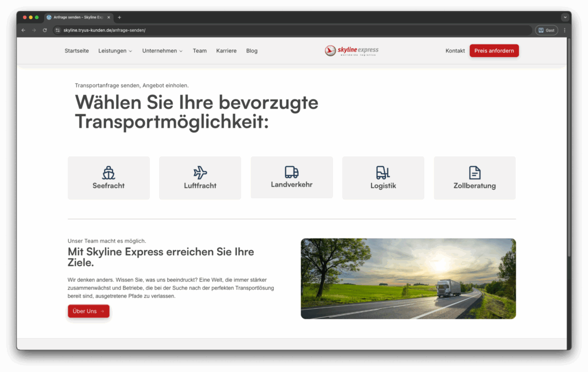Expand the Leistungen dropdown menu

[x=115, y=51]
